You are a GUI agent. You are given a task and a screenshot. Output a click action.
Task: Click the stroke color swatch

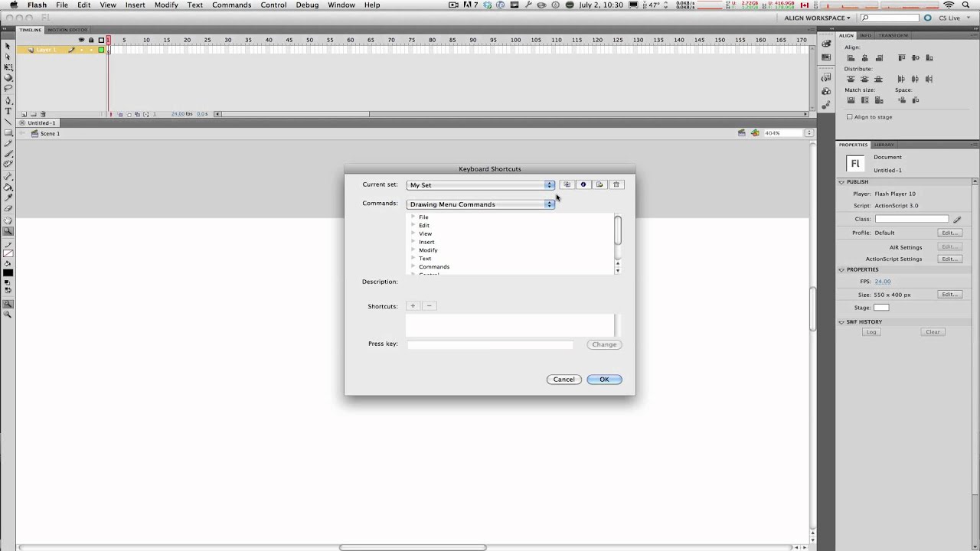pos(8,253)
